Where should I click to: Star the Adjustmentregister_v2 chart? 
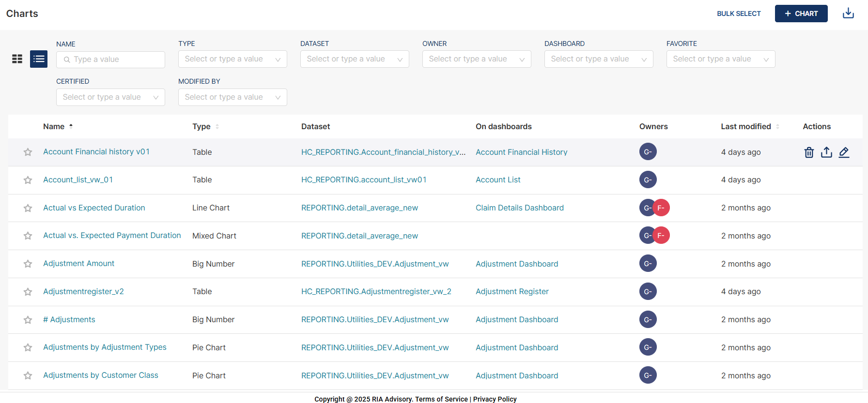tap(28, 292)
